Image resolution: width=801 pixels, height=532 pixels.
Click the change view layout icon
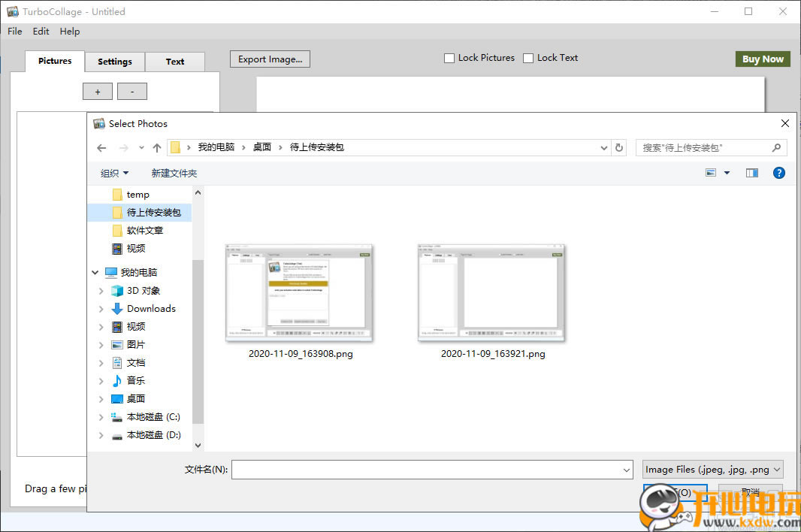click(711, 173)
